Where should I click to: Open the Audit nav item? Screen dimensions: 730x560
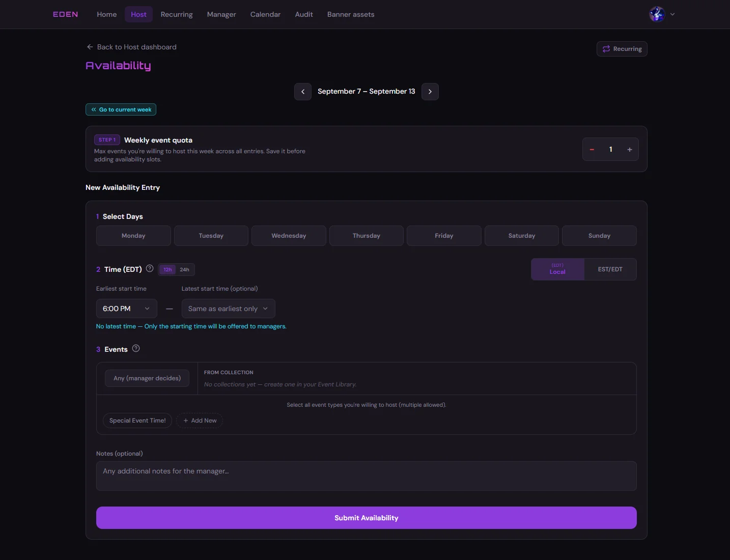point(304,14)
